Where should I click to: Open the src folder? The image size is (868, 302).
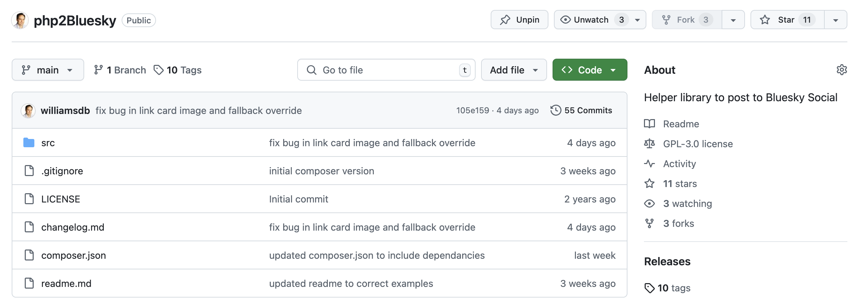click(x=48, y=143)
